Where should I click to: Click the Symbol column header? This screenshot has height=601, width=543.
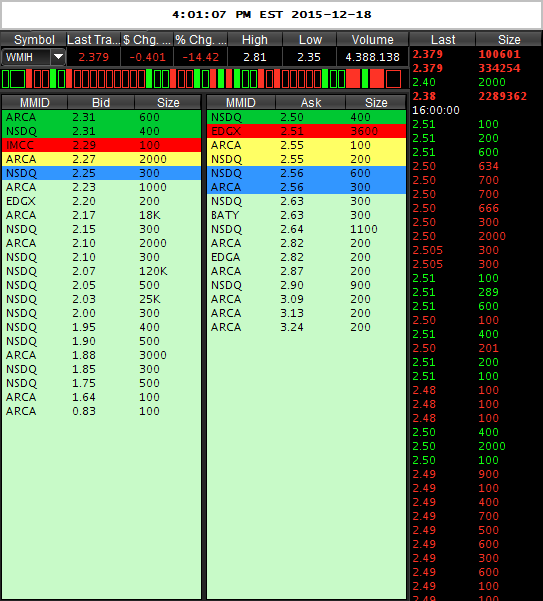[x=34, y=39]
